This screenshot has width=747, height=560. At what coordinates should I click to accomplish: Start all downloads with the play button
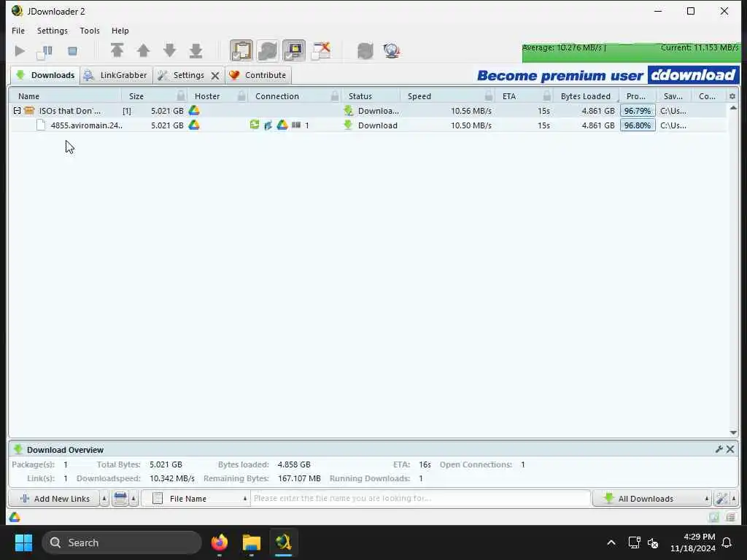(x=20, y=50)
